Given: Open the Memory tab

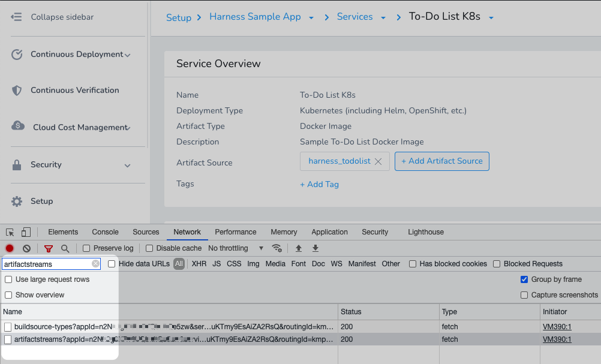Looking at the screenshot, I should [x=284, y=232].
